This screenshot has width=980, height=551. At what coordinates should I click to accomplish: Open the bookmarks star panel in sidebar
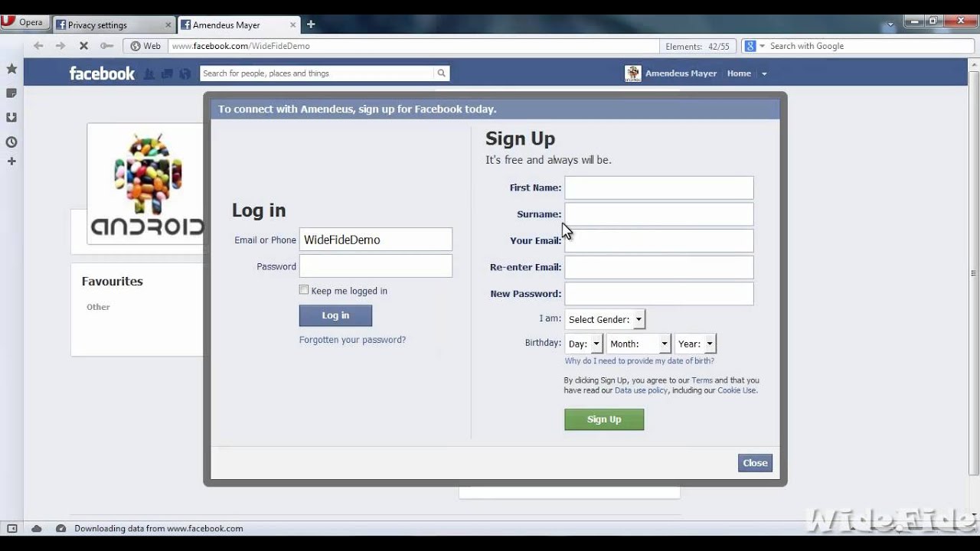tap(11, 69)
